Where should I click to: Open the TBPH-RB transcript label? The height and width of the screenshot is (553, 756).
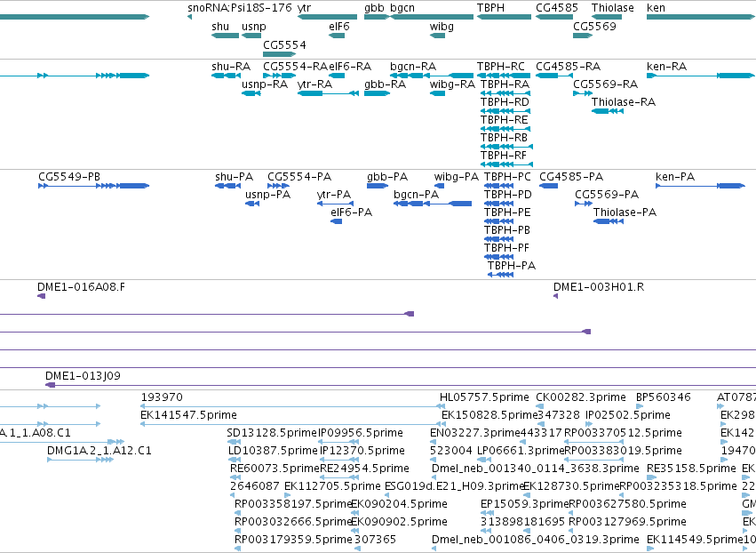point(504,138)
